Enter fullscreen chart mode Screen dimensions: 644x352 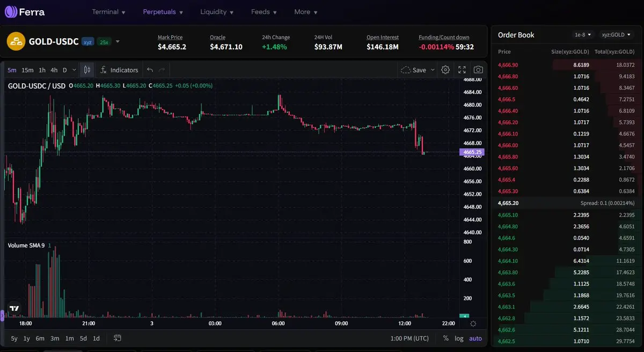[462, 70]
